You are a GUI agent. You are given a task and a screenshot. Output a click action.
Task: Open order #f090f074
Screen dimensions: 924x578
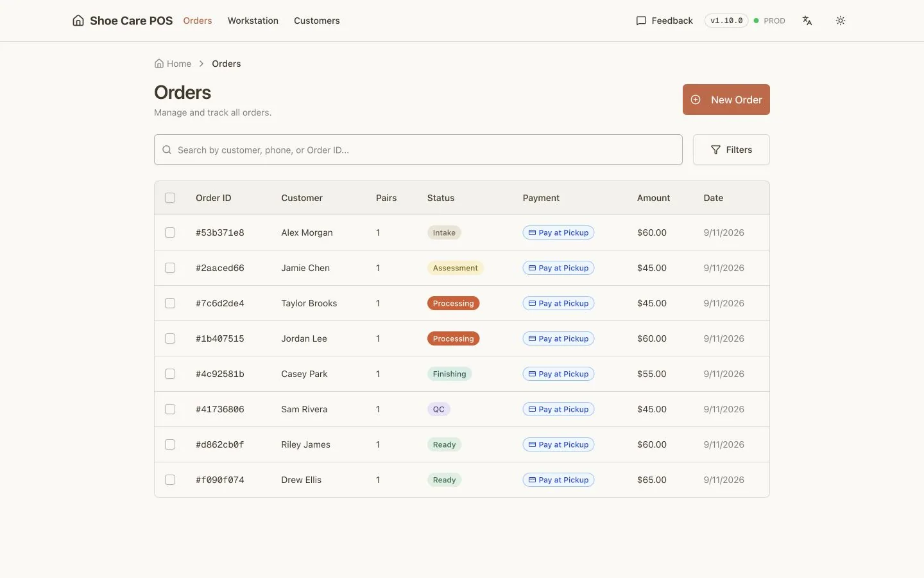pyautogui.click(x=220, y=480)
